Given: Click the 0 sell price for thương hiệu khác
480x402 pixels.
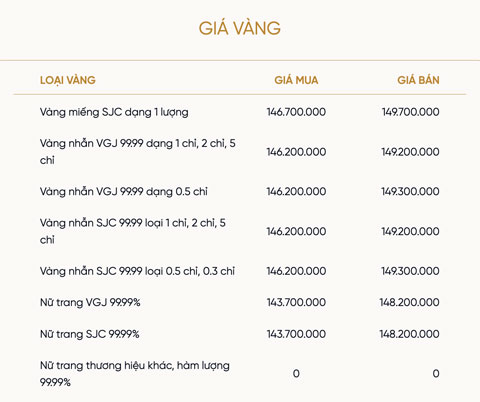Looking at the screenshot, I should tap(436, 374).
